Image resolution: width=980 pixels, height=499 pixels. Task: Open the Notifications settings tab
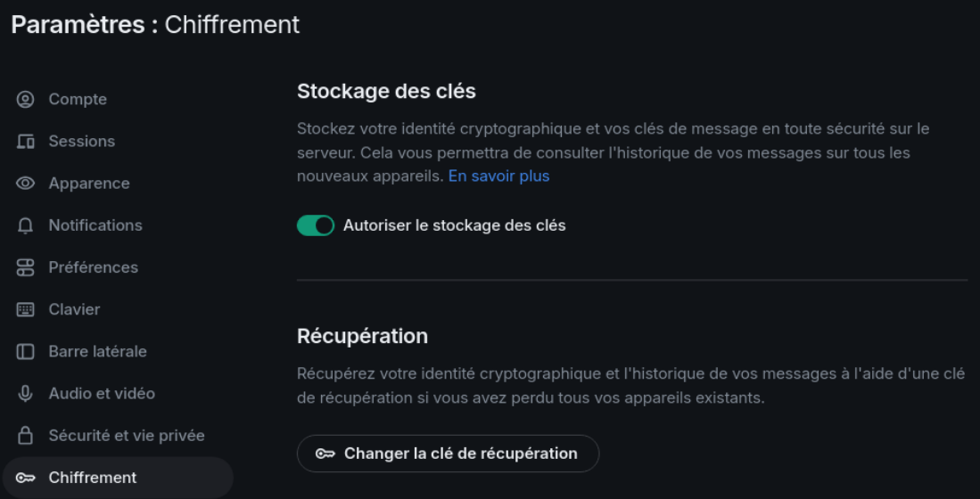(95, 225)
